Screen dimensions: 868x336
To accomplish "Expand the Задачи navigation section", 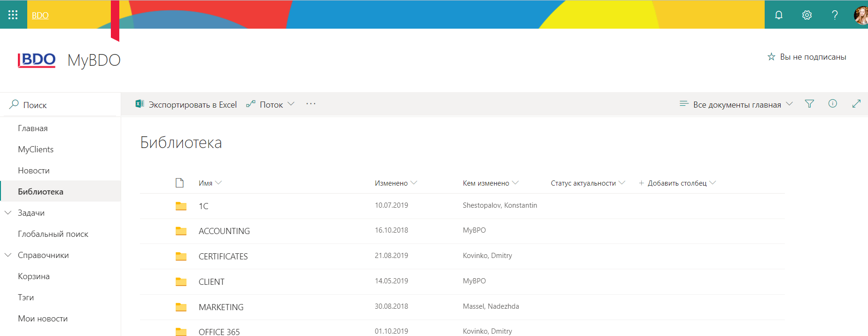I will (8, 213).
